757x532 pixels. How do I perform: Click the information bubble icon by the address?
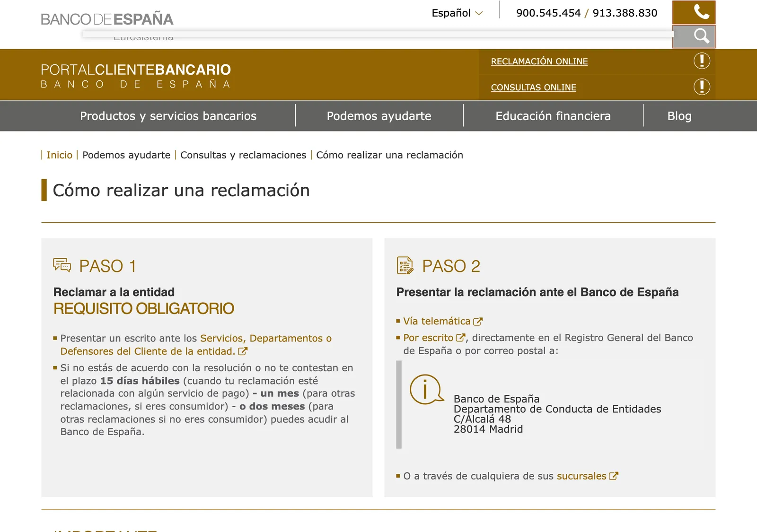tap(426, 390)
